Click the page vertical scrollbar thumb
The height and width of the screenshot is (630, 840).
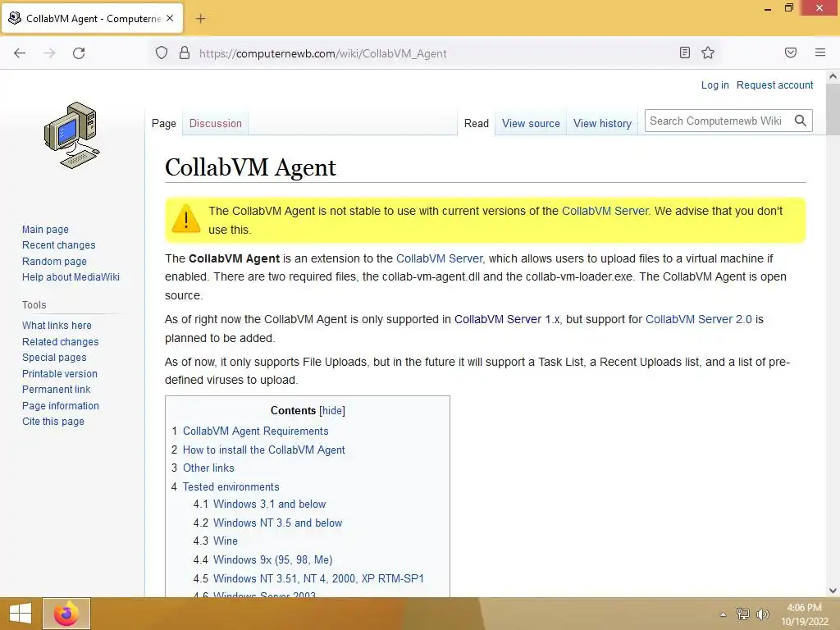(x=833, y=110)
